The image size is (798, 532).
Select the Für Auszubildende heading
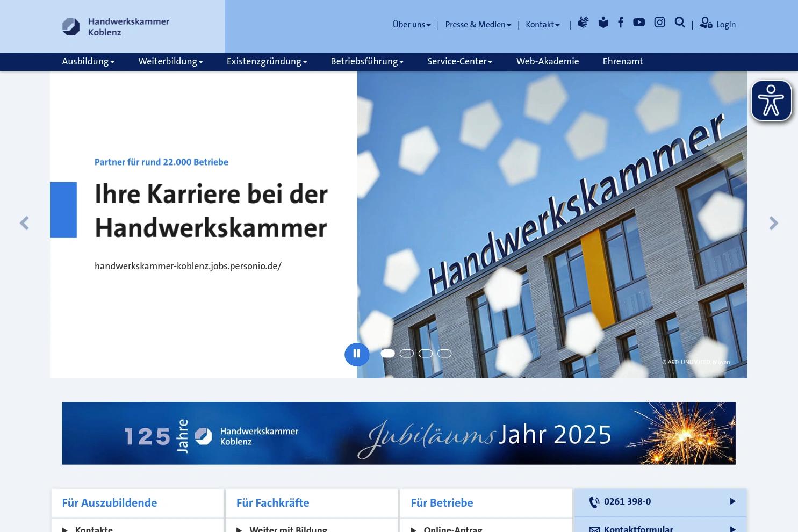[x=110, y=503]
